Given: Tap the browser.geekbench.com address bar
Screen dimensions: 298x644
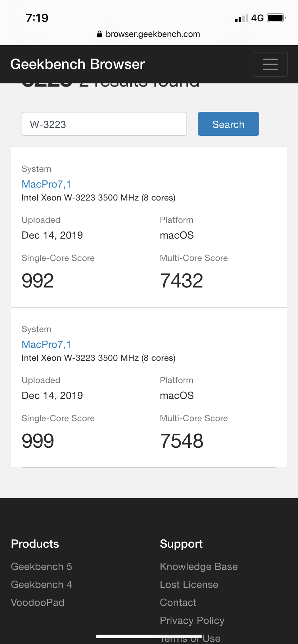Looking at the screenshot, I should [149, 34].
